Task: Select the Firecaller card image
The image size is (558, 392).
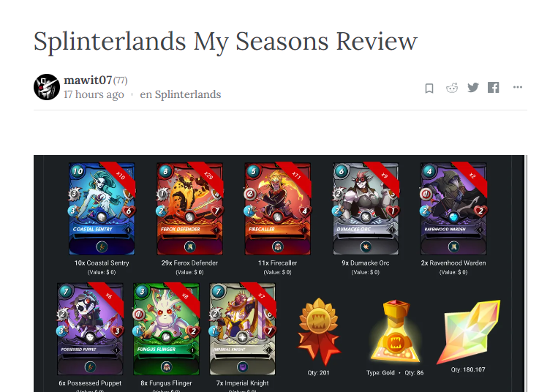Action: pyautogui.click(x=278, y=209)
